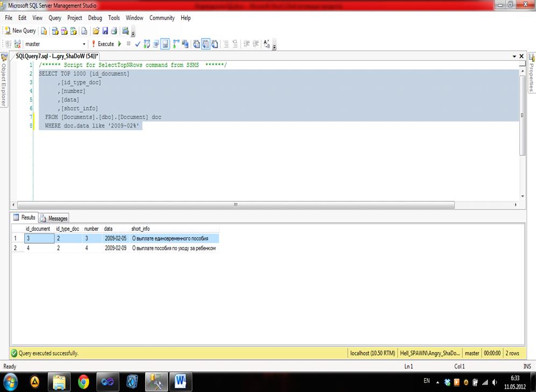Click the Parse query checkmark icon
The image size is (536, 392).
pos(138,44)
